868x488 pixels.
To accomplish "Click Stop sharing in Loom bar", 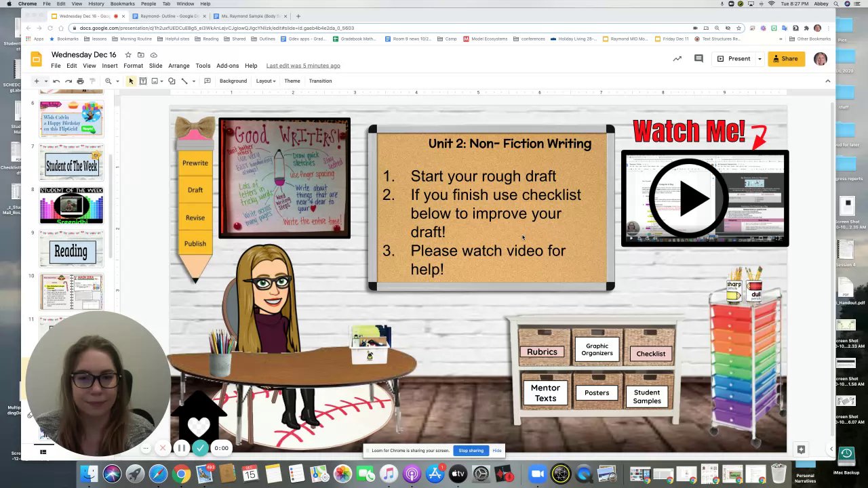I will point(471,451).
